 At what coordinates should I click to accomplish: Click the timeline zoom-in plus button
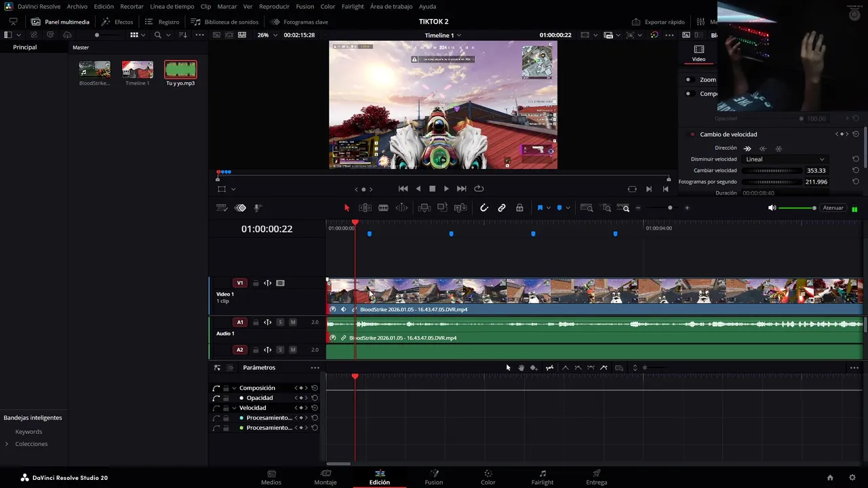[x=687, y=208]
